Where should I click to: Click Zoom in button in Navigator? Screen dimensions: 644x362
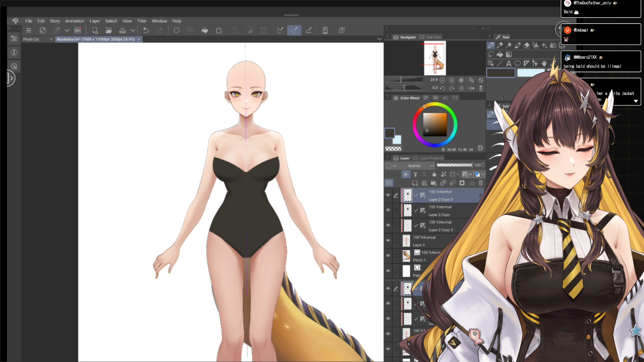click(x=452, y=80)
